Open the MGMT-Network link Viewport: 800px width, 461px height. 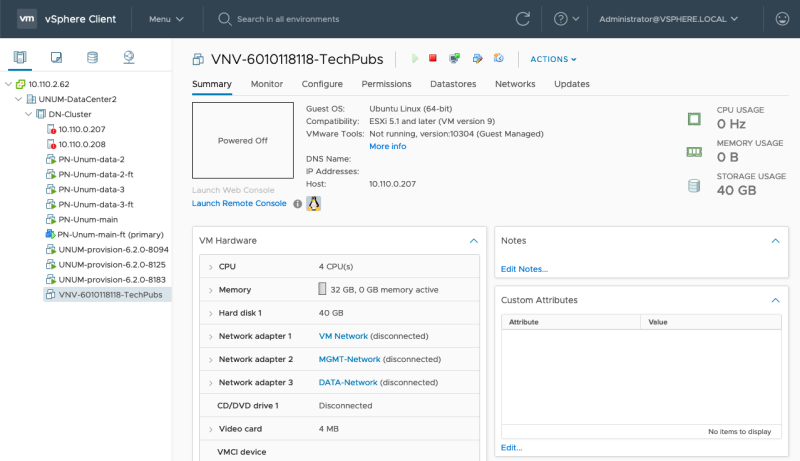coord(349,360)
